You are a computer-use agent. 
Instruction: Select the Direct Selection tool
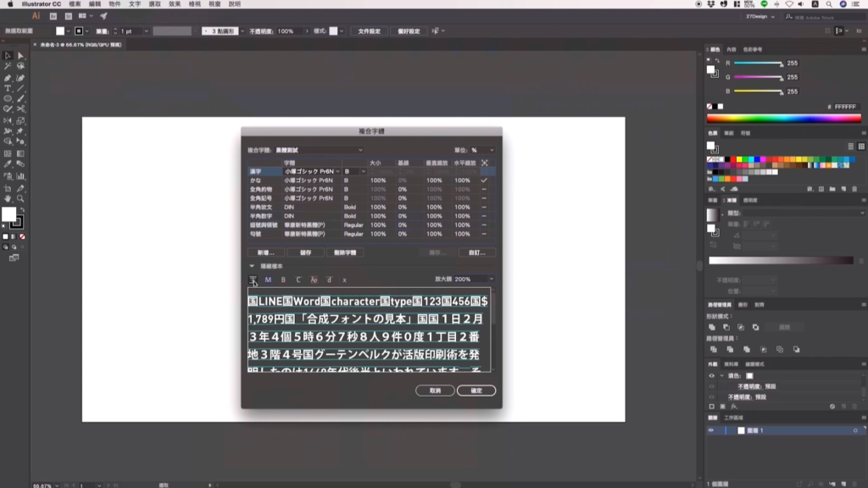point(20,56)
